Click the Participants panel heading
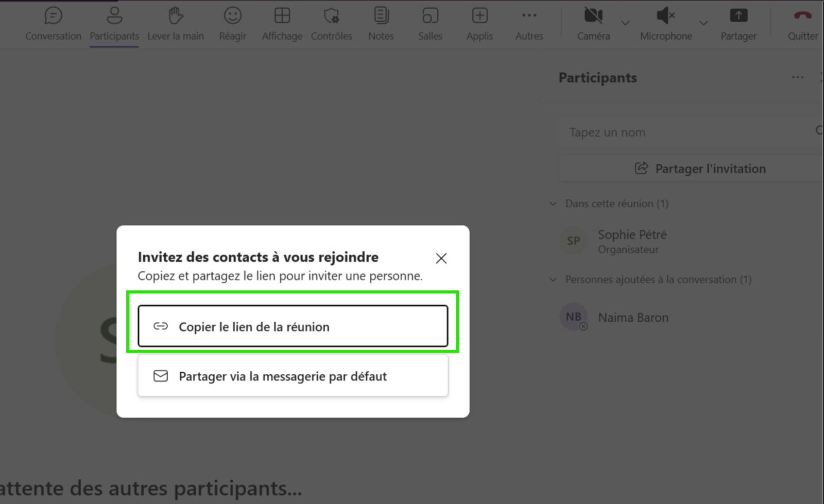Screen dimensions: 824x504 tap(597, 78)
